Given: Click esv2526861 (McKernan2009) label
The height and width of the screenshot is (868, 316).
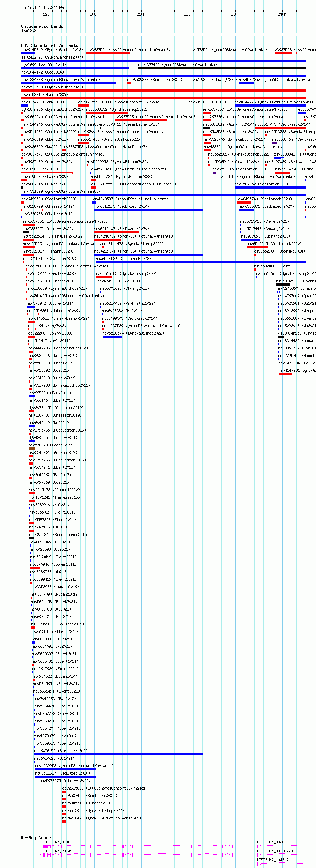Looking at the screenshot, I should [54, 311].
